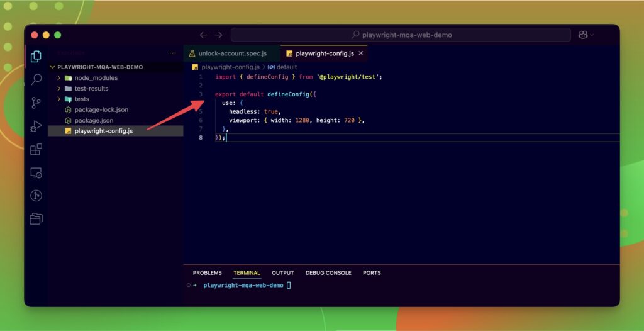This screenshot has height=331, width=644.
Task: Click the playwright-mqa-web-demo search bar
Action: [x=401, y=35]
